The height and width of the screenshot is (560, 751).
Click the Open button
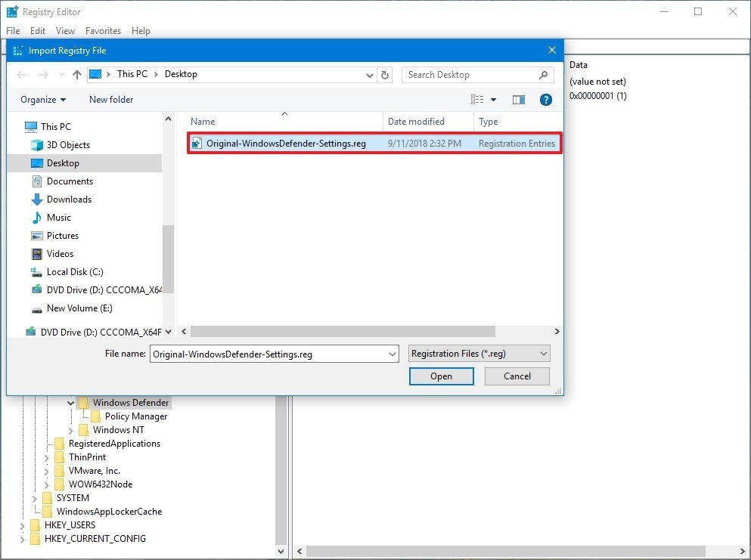441,376
